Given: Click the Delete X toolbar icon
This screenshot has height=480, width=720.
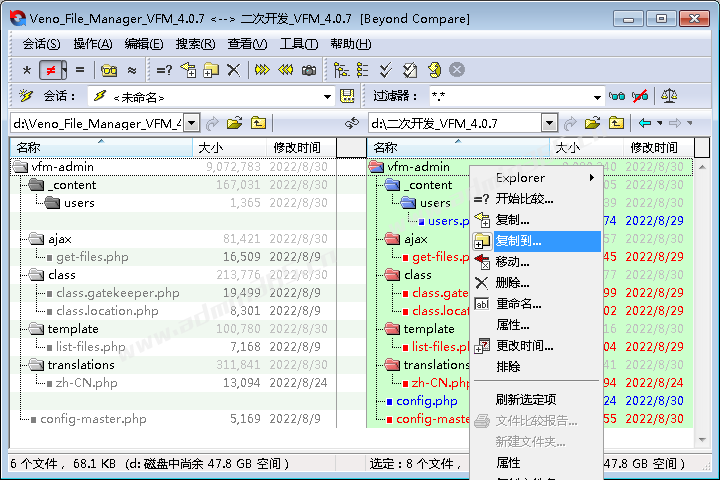Looking at the screenshot, I should coord(234,70).
